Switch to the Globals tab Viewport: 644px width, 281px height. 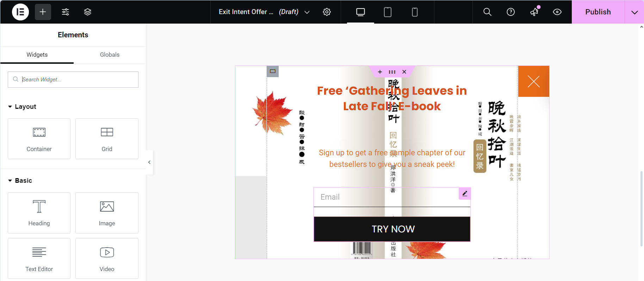[x=110, y=55]
